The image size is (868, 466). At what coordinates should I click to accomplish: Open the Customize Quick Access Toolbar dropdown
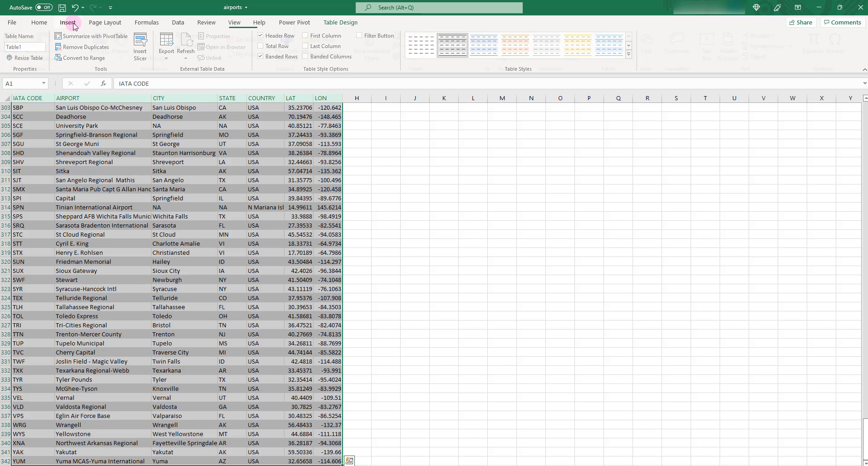pos(111,8)
